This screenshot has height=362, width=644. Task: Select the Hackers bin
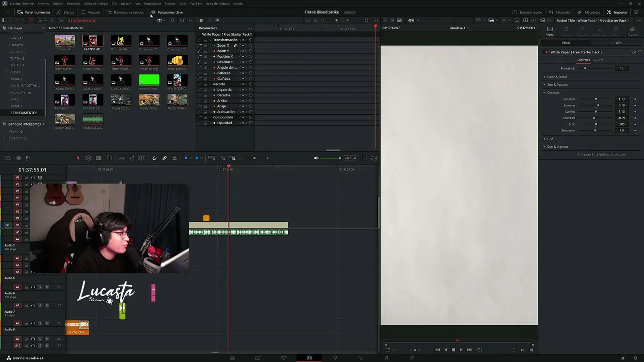click(x=17, y=45)
